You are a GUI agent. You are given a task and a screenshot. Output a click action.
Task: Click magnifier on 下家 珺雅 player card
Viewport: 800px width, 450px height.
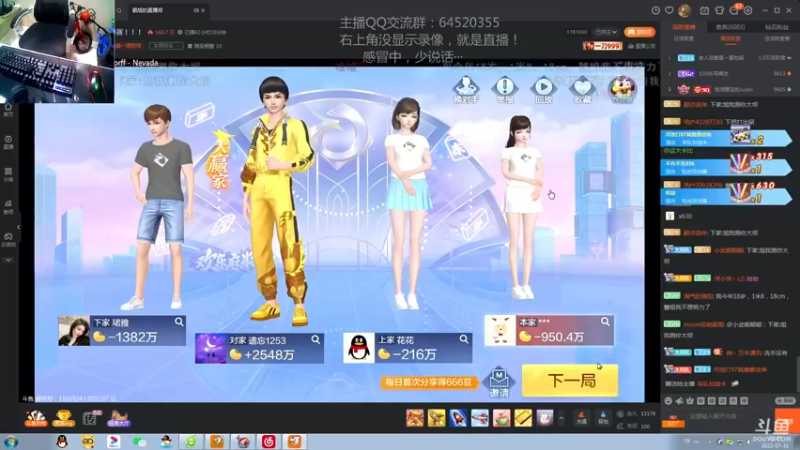[x=179, y=322]
